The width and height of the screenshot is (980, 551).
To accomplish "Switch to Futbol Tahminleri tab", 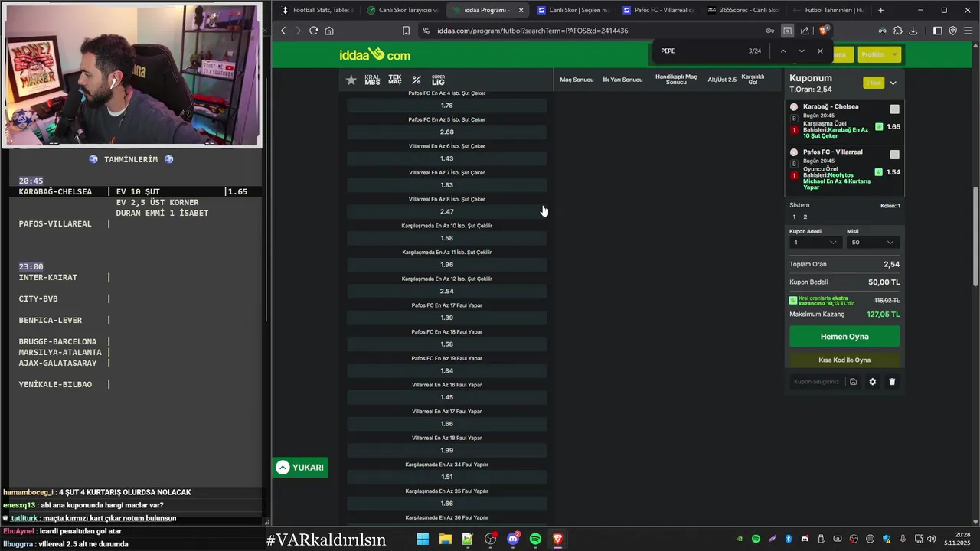I will [828, 10].
